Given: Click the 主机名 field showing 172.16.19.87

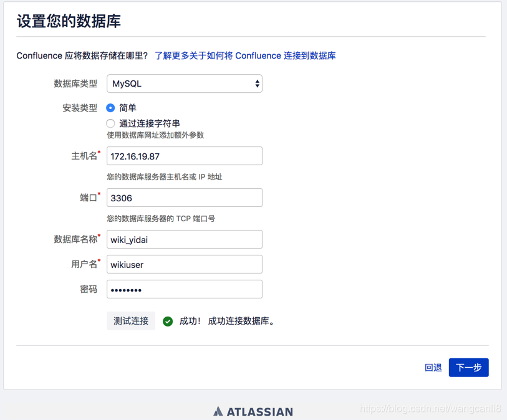Looking at the screenshot, I should pyautogui.click(x=185, y=156).
